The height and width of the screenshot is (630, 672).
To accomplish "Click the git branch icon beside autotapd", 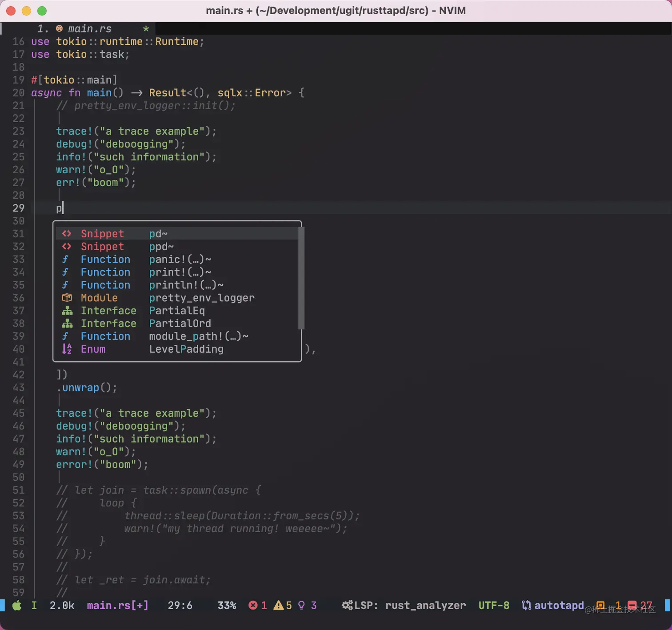I will tap(527, 605).
